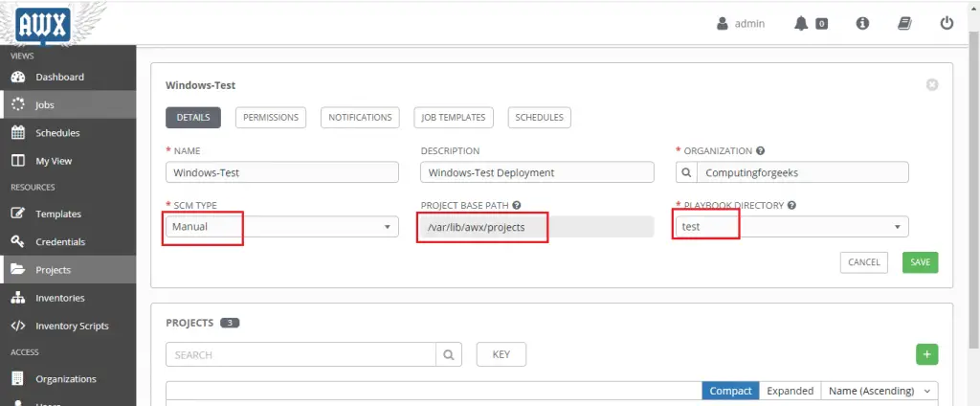
Task: Open the SCM Type dropdown
Action: pyautogui.click(x=282, y=226)
